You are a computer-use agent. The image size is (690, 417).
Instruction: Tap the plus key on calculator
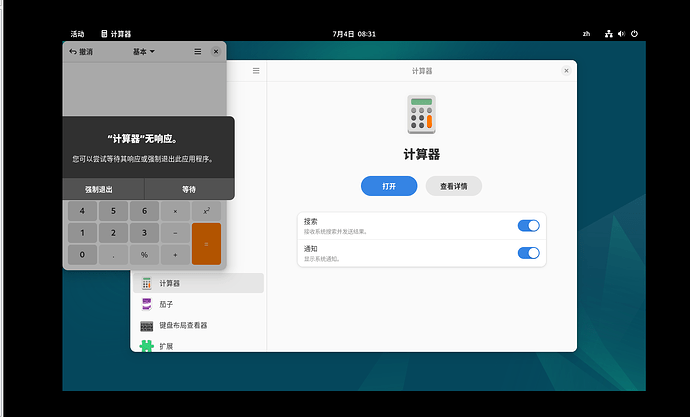click(175, 255)
